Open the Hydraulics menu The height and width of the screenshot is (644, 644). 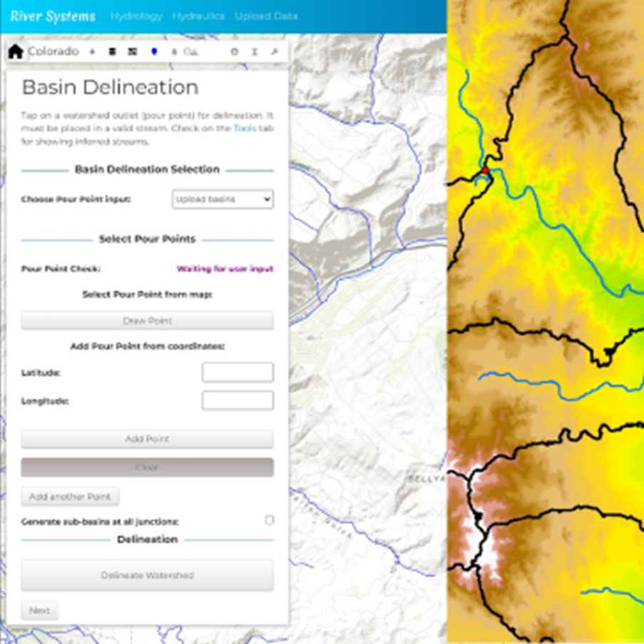coord(198,16)
